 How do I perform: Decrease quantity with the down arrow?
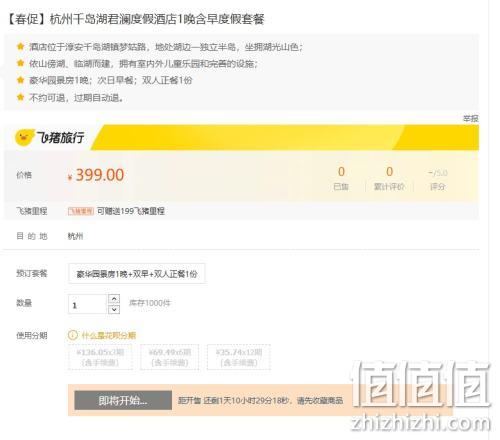(x=114, y=309)
